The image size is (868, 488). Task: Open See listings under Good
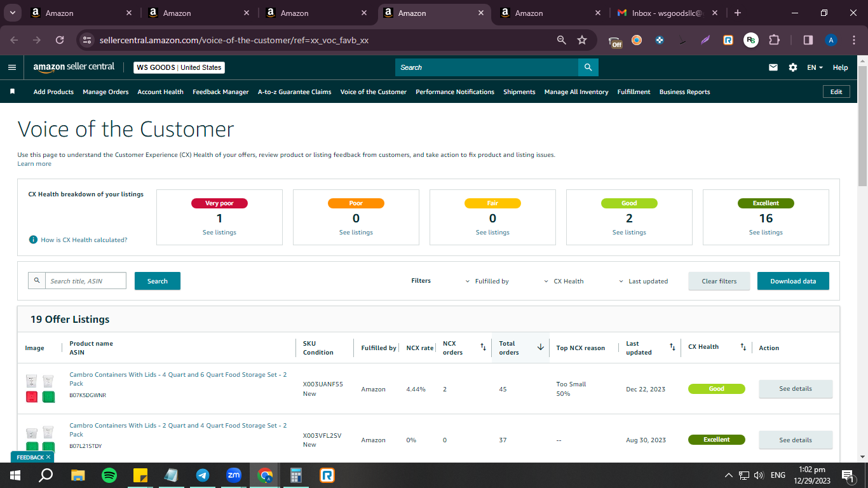point(629,233)
